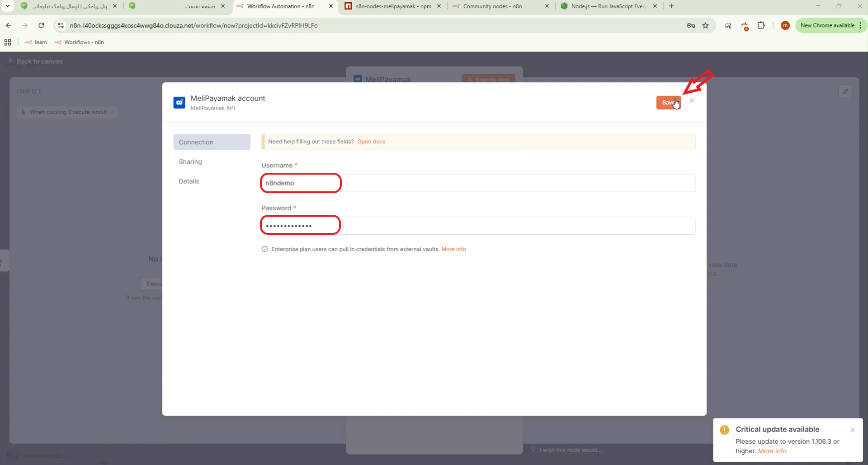Open the Sharing section
This screenshot has width=868, height=465.
[x=190, y=161]
